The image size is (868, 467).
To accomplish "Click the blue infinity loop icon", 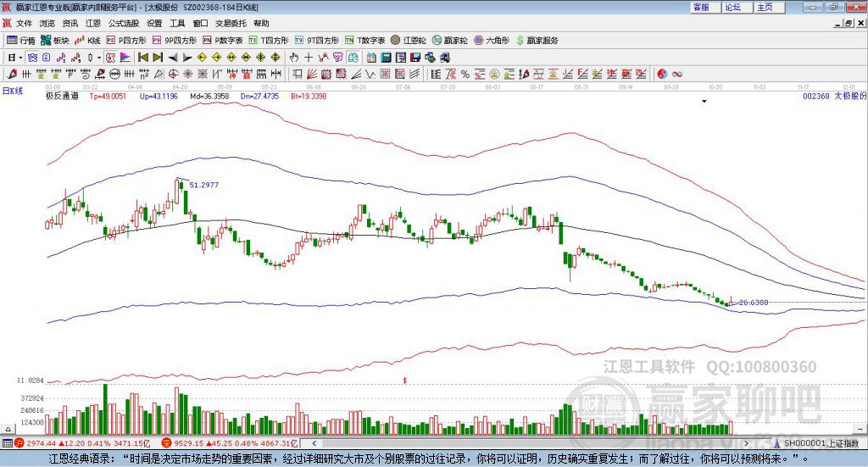I will click(x=676, y=74).
